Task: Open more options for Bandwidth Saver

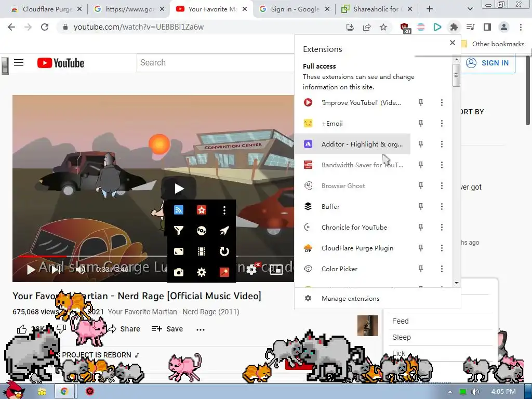Action: click(x=442, y=165)
